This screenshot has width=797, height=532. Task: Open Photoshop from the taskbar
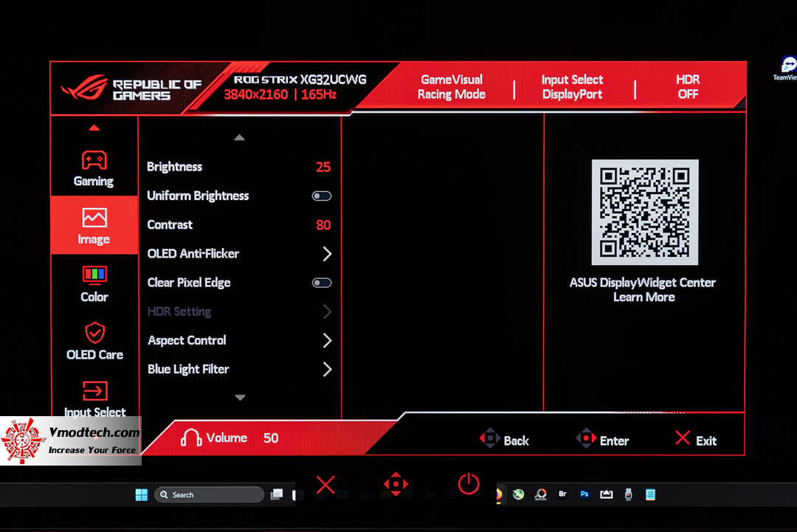coord(584,494)
